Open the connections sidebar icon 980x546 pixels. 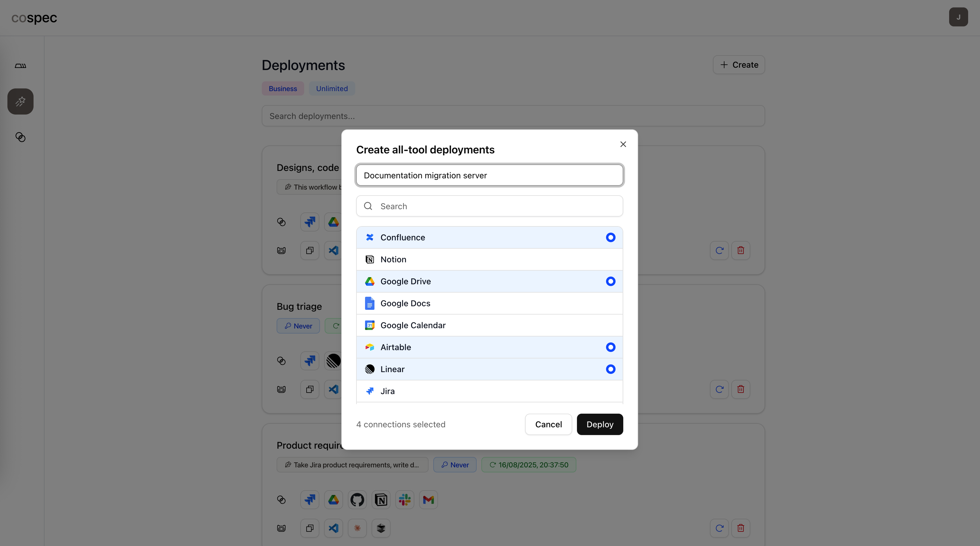(20, 137)
